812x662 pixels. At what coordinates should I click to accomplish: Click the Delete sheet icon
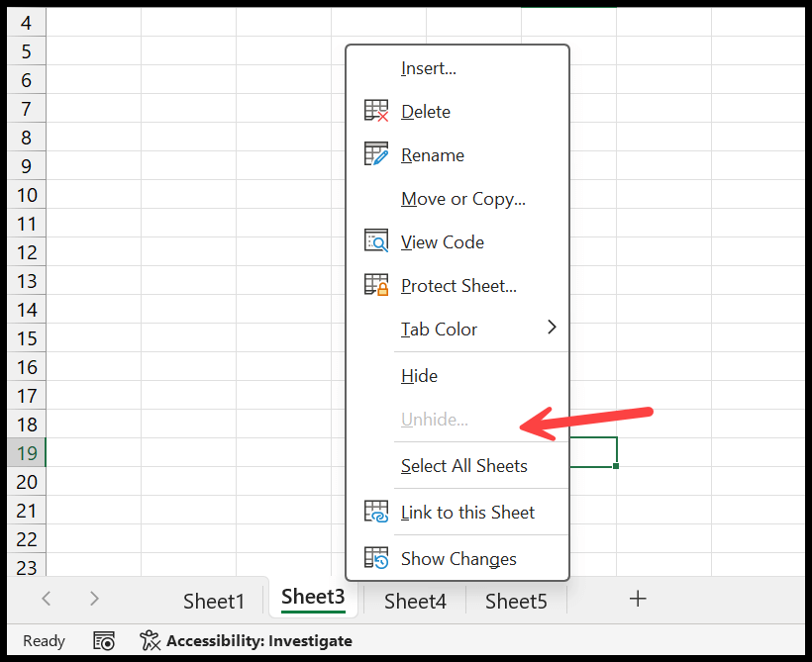point(376,111)
